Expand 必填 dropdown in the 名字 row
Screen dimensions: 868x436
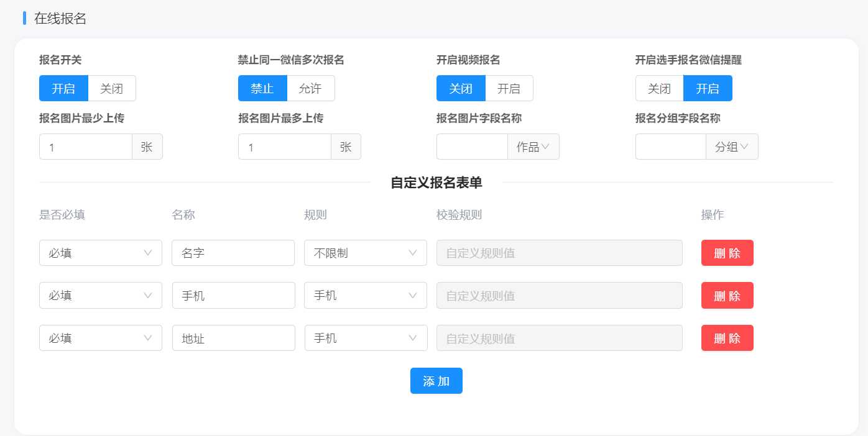[101, 253]
